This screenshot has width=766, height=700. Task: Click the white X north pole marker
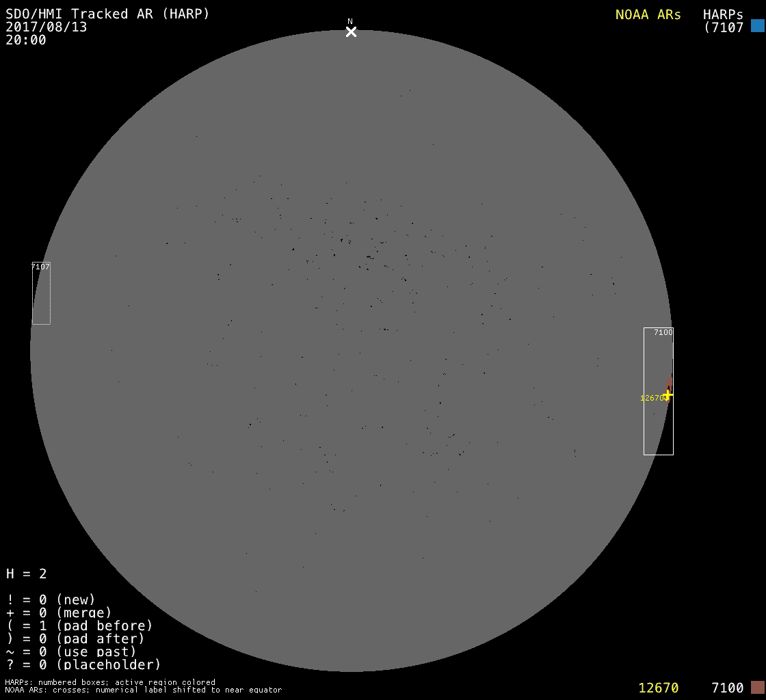[x=351, y=31]
